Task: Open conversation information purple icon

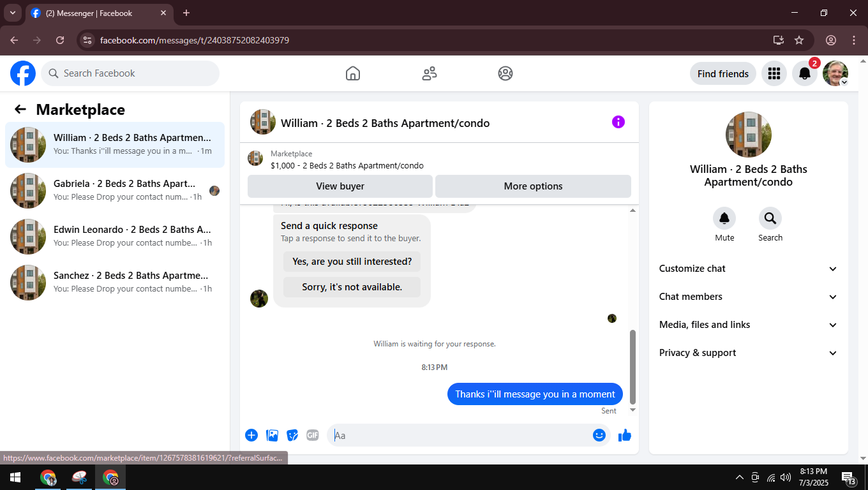Action: point(618,122)
